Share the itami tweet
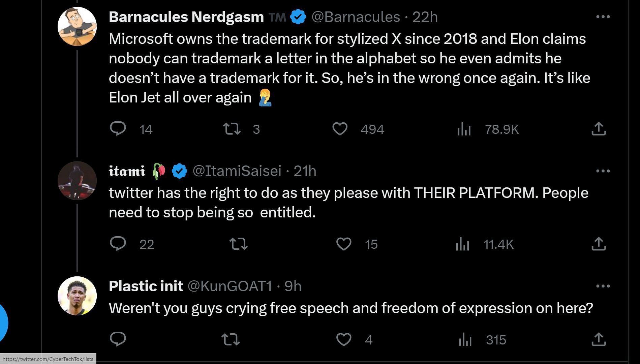This screenshot has height=364, width=640. (599, 244)
